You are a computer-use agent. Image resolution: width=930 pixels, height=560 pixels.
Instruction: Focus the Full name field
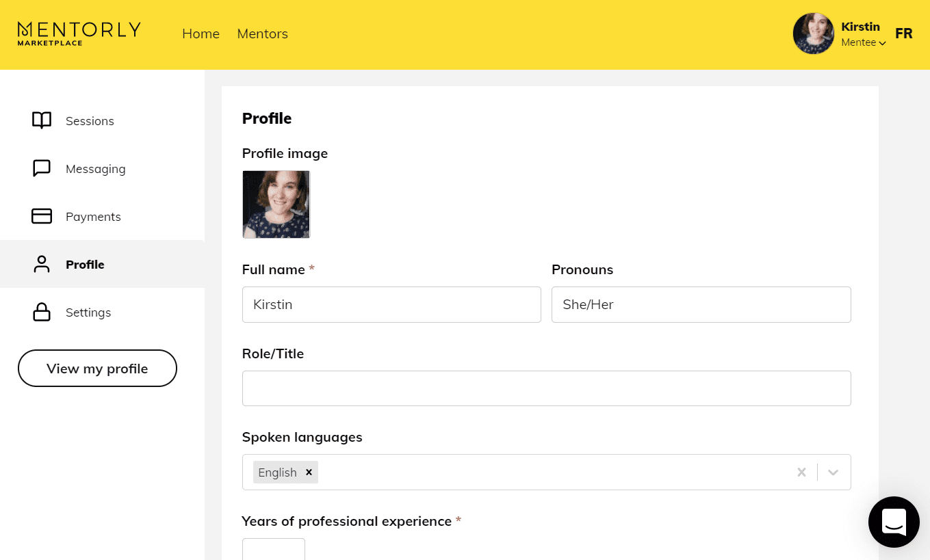pos(391,304)
